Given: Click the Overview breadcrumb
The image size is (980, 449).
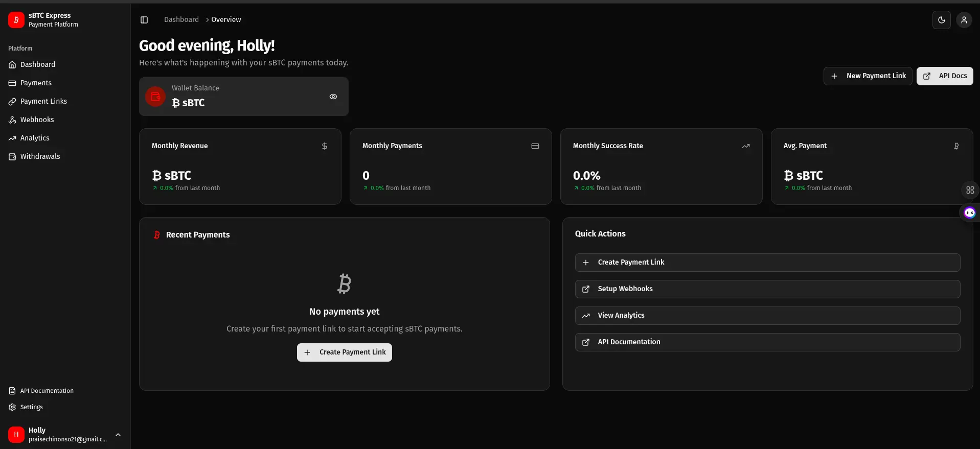Looking at the screenshot, I should coord(226,19).
